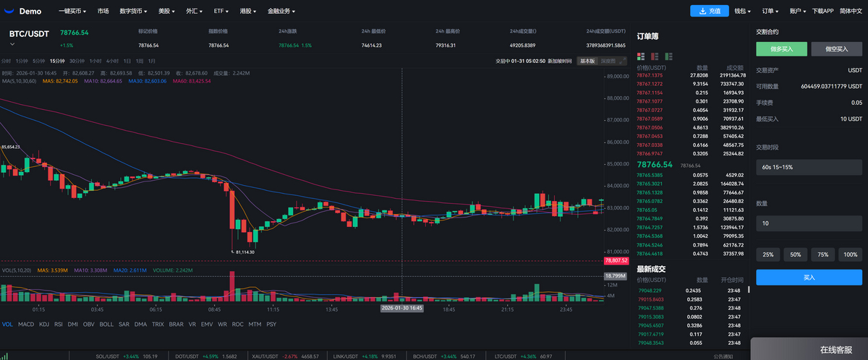868x360 pixels.
Task: Open the 钱包 wallet dropdown
Action: coord(743,12)
